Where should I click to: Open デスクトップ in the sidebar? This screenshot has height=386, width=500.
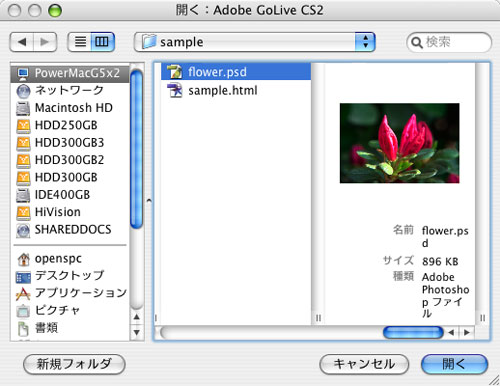coord(70,276)
